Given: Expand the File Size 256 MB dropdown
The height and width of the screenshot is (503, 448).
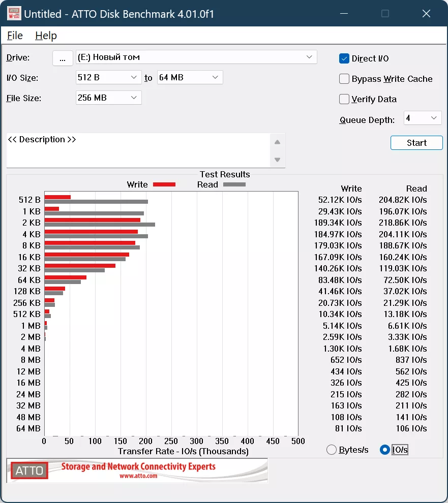Looking at the screenshot, I should tap(108, 98).
